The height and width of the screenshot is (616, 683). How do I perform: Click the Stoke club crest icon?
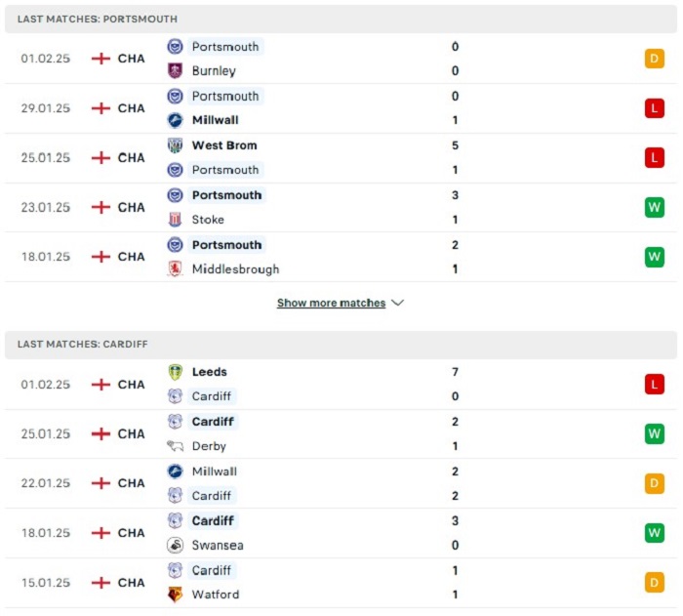click(175, 220)
